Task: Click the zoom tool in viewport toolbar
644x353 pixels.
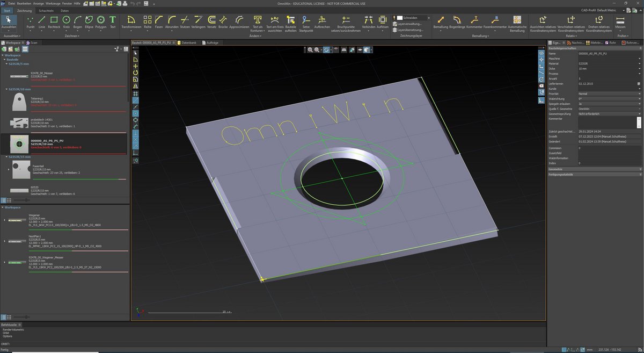Action: coord(310,50)
